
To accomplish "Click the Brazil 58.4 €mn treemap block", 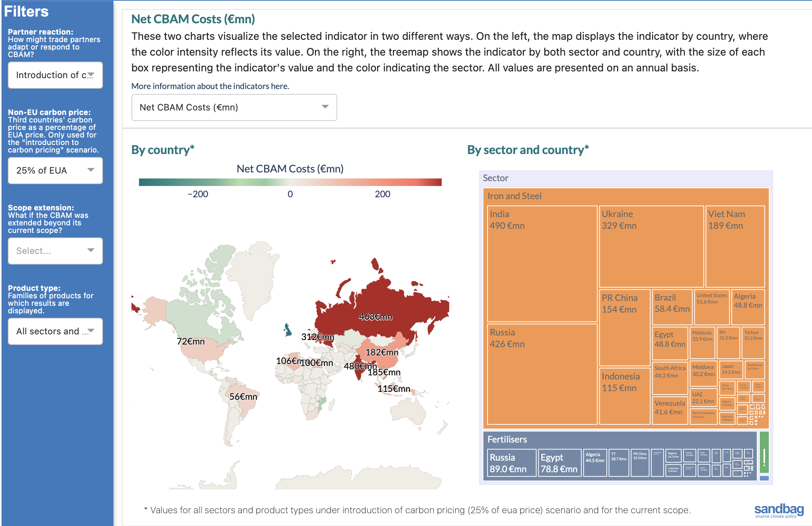I will (x=672, y=307).
